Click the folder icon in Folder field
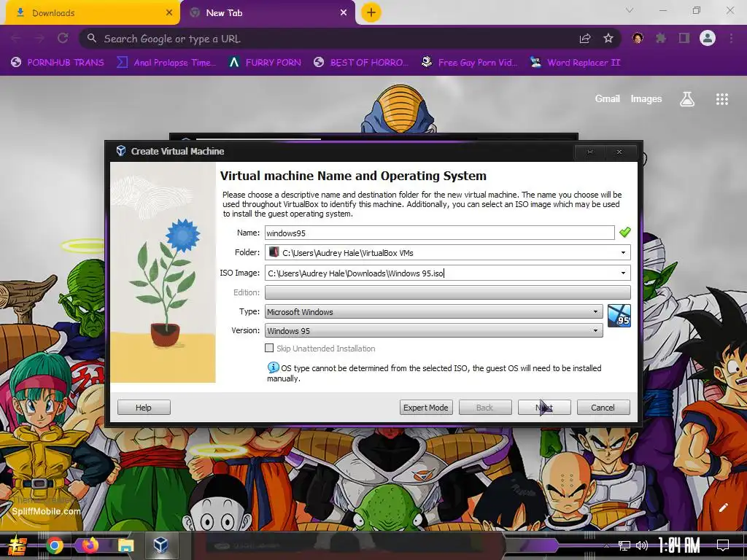 [x=274, y=252]
